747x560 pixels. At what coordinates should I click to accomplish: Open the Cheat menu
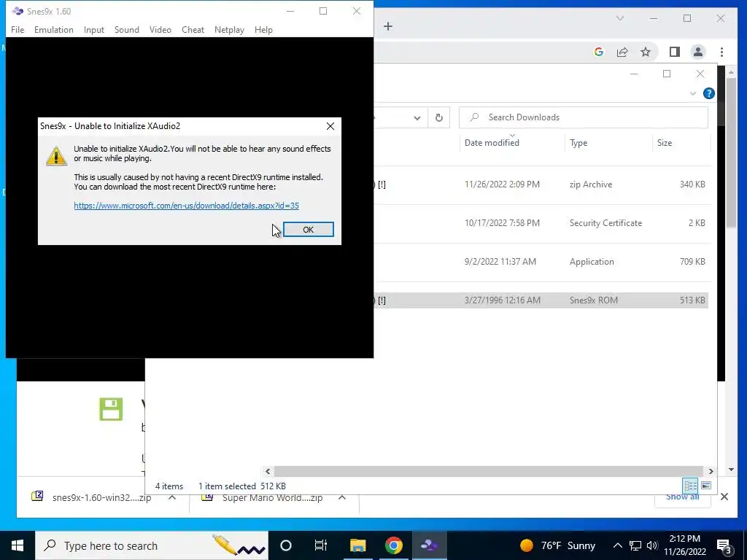193,29
